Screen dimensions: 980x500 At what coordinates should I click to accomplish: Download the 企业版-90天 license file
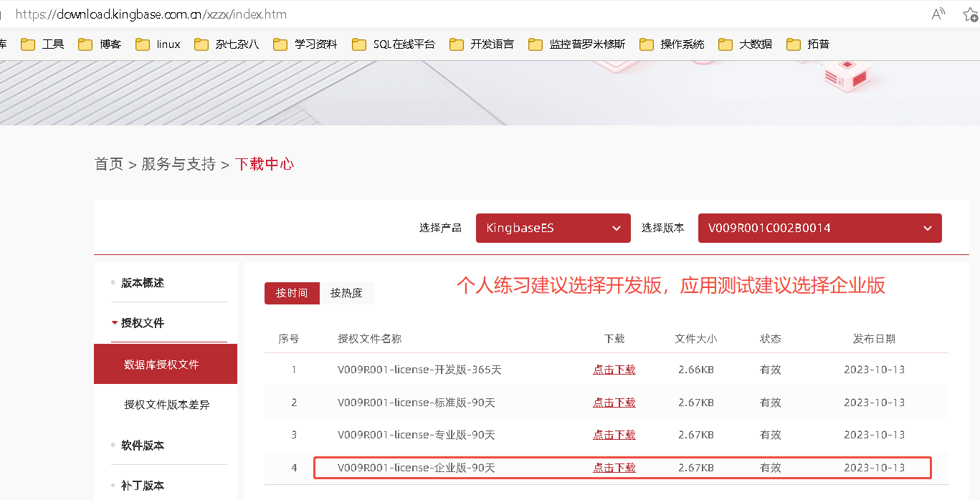pos(614,468)
